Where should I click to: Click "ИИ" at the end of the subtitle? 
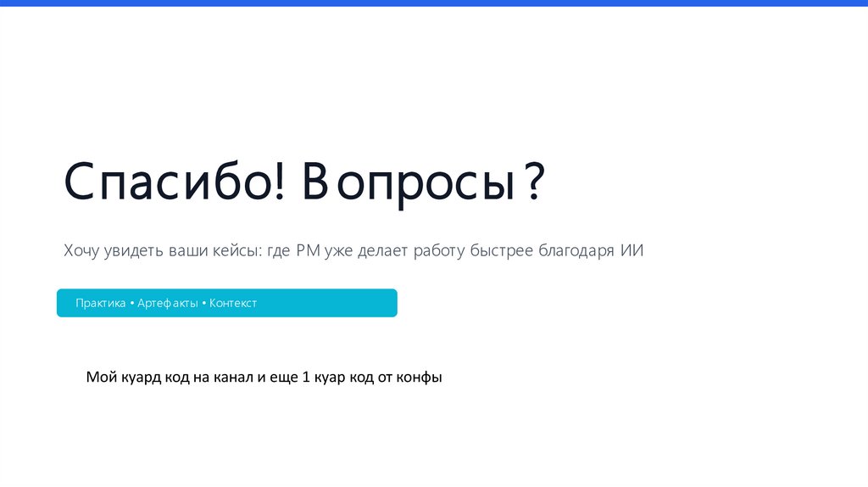pos(632,252)
